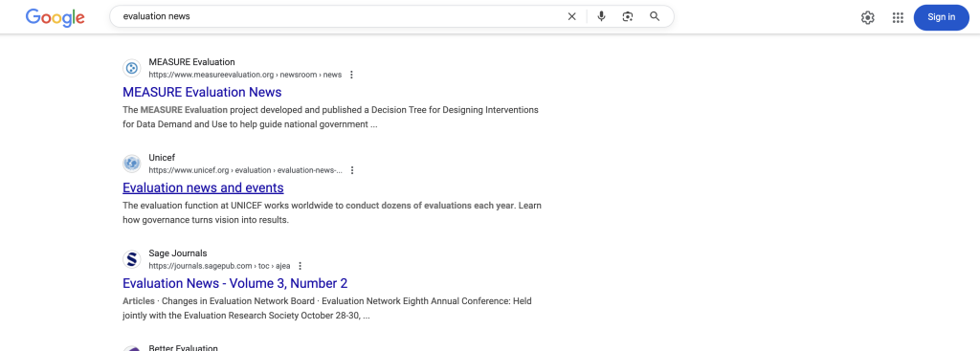The height and width of the screenshot is (351, 980).
Task: Click the Sage Journals site favicon
Action: tap(132, 259)
